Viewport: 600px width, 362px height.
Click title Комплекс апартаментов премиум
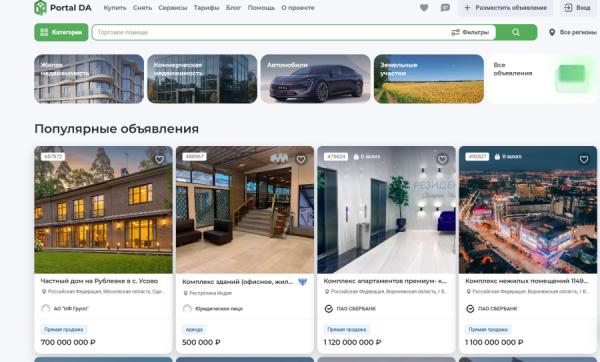(x=385, y=281)
